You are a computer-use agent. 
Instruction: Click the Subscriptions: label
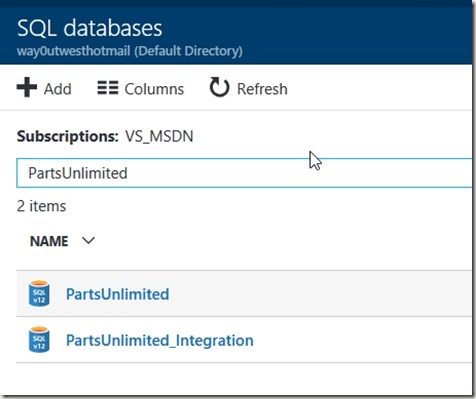pos(68,136)
